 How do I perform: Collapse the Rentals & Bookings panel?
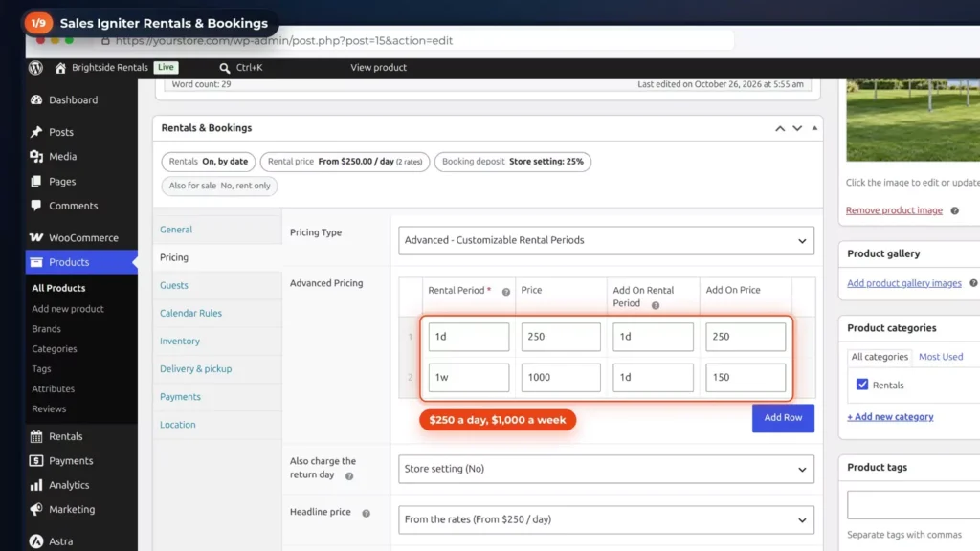point(814,128)
